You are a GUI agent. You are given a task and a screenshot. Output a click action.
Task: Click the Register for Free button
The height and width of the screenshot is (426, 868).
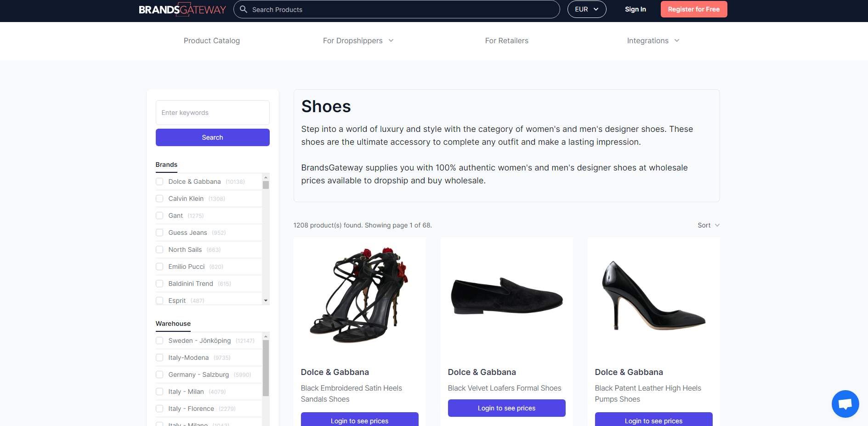coord(694,9)
